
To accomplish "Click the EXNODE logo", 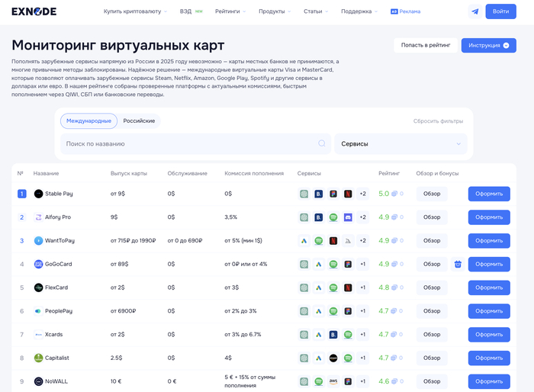I will coord(34,11).
